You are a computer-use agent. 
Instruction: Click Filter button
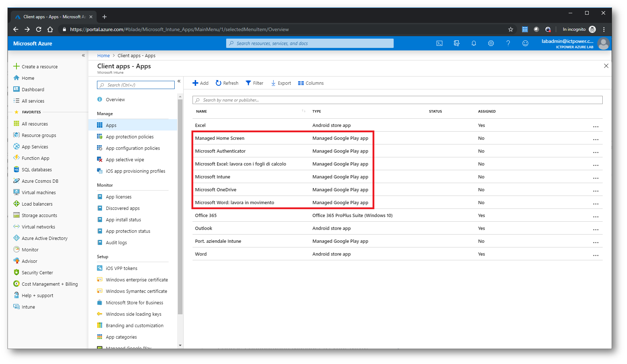tap(254, 83)
